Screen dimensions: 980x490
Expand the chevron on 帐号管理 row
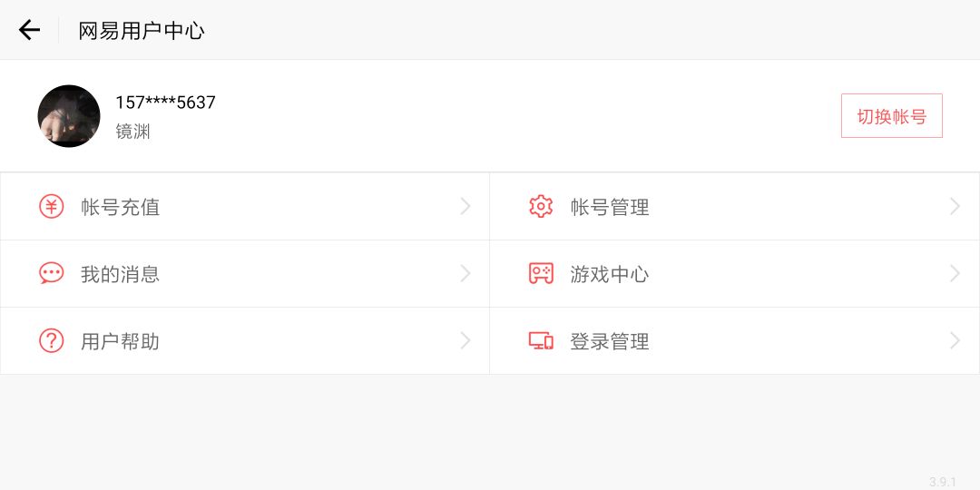tap(955, 207)
